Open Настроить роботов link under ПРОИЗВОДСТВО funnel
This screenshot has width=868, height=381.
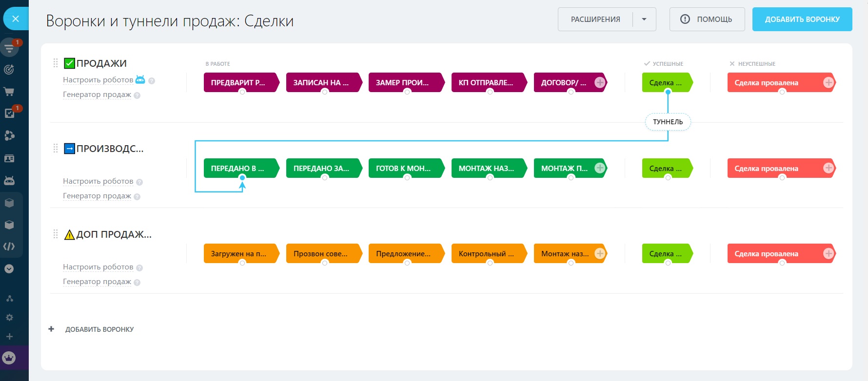click(x=98, y=181)
